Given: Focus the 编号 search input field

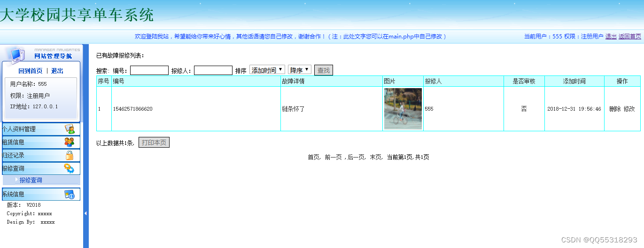Looking at the screenshot, I should coord(149,70).
